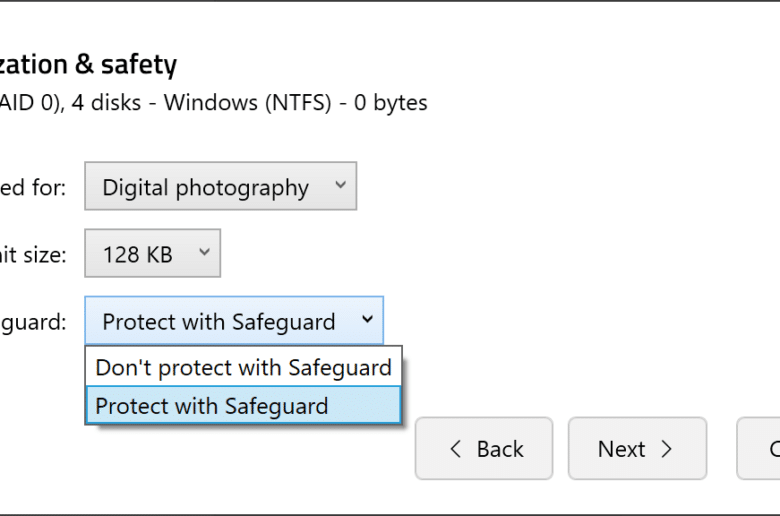Open the 128 KB unit size dropdown

[x=152, y=253]
